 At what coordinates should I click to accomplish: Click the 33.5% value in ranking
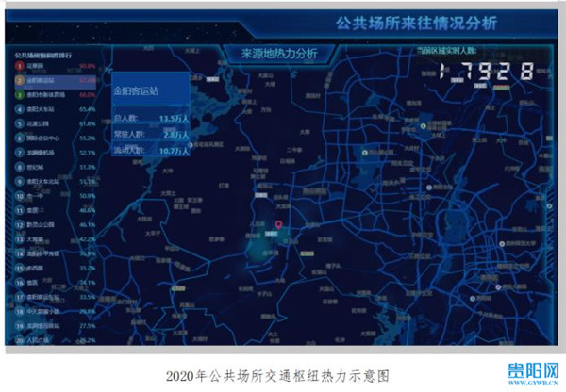point(88,297)
